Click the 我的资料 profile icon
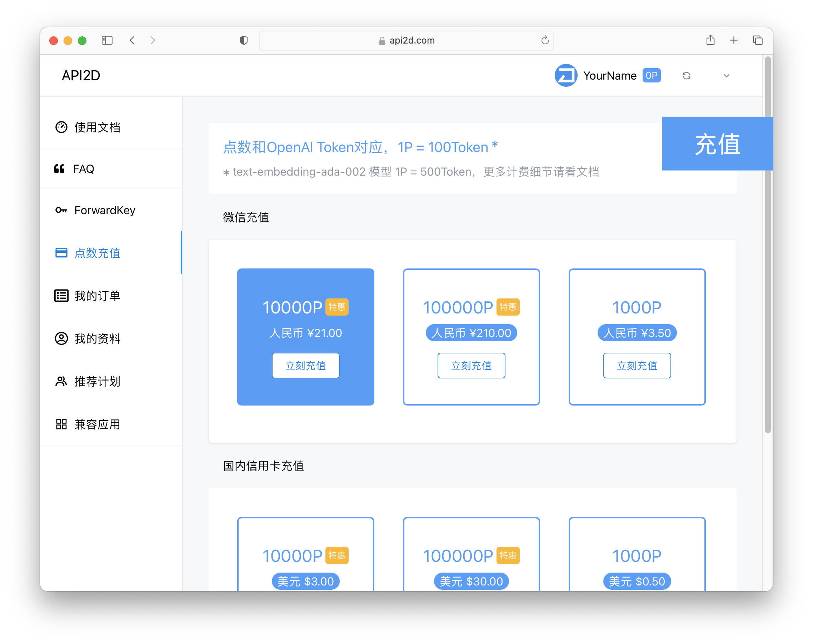This screenshot has width=813, height=644. (61, 338)
